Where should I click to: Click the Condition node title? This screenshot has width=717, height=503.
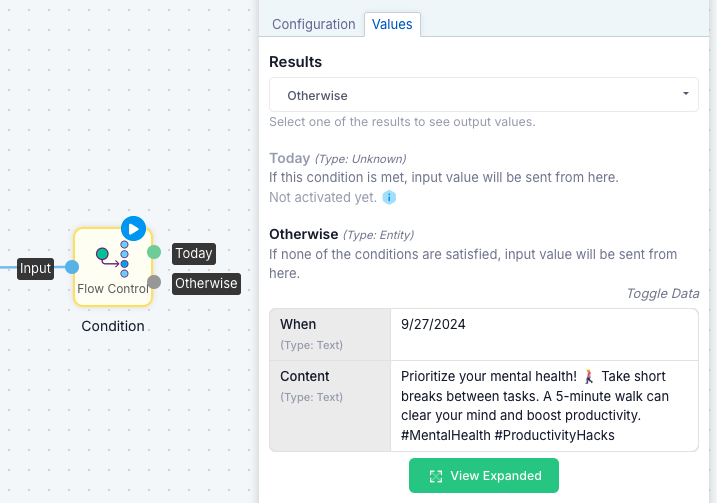click(x=113, y=326)
